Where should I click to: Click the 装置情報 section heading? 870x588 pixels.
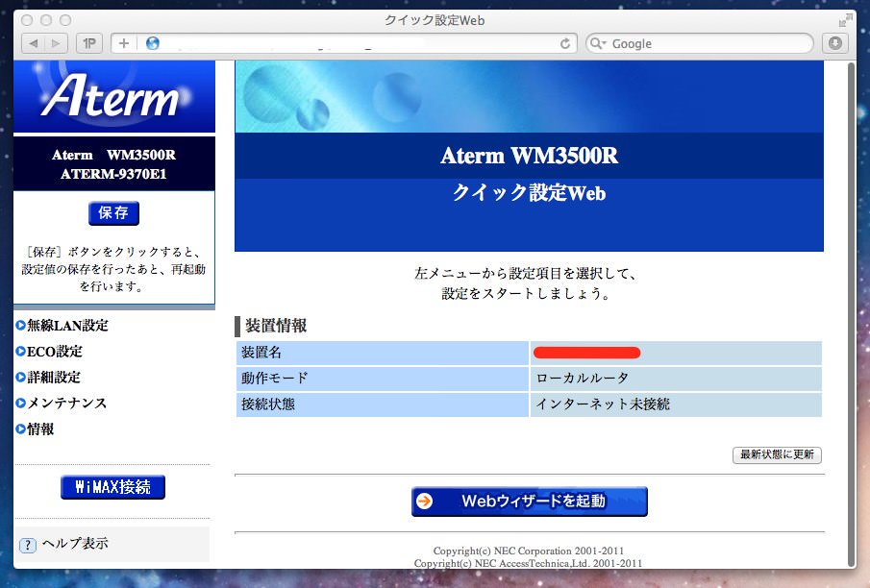pos(276,326)
